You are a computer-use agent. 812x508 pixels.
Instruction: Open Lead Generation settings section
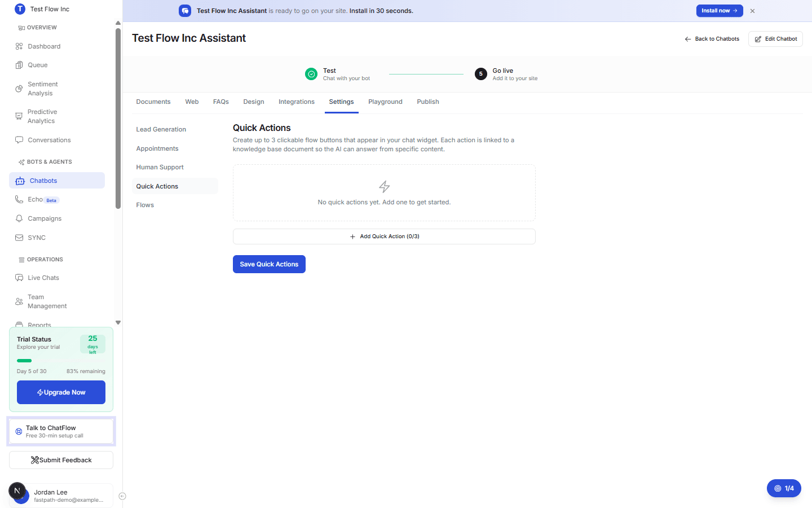pyautogui.click(x=175, y=129)
